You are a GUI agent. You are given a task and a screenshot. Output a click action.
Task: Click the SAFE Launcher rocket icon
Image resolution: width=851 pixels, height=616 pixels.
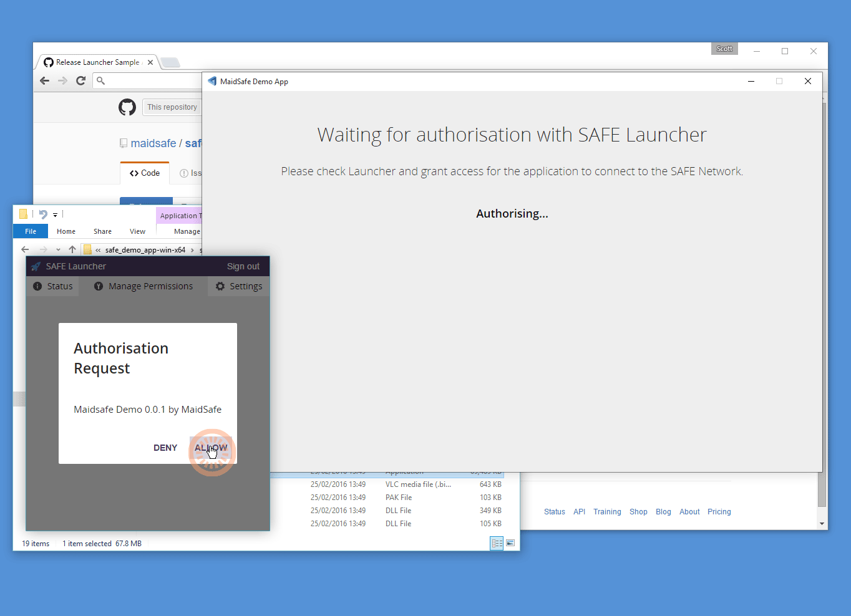36,266
